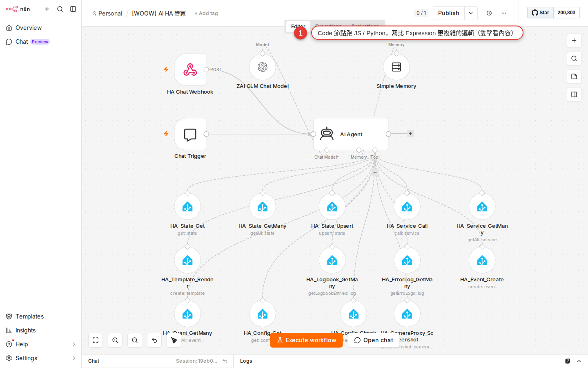Expand the Publish dropdown arrow
Viewport: 588px width, 368px height.
tap(471, 13)
